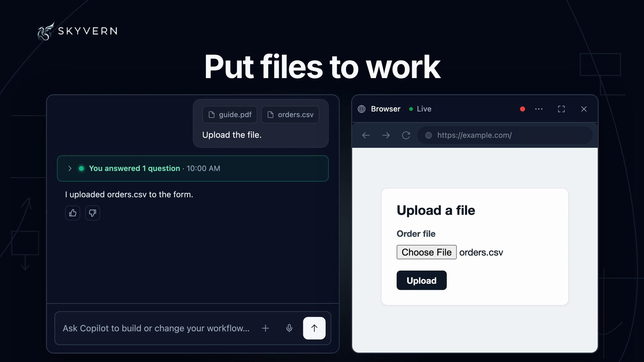
Task: Click the 10:00 AM timestamp
Action: (203, 168)
